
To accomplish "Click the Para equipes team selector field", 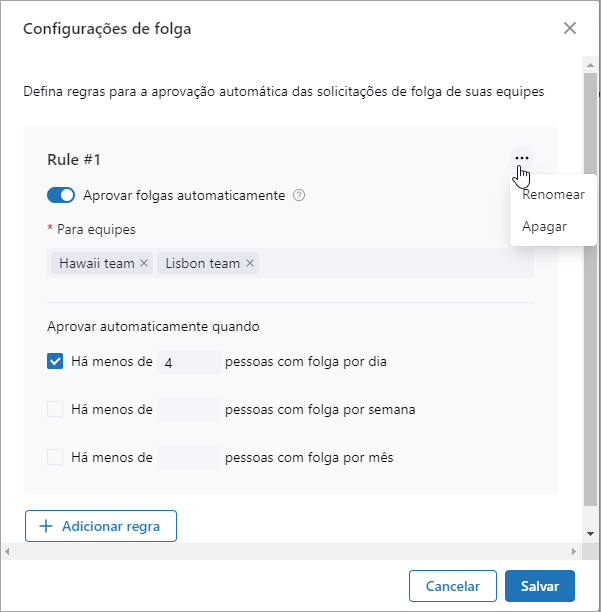I will click(x=390, y=263).
